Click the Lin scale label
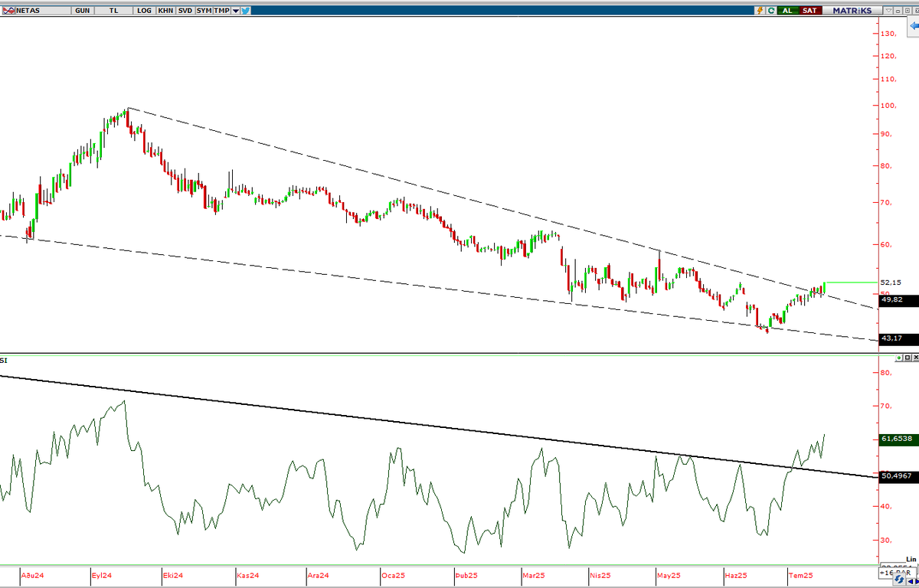The image size is (919, 588). pos(911,559)
